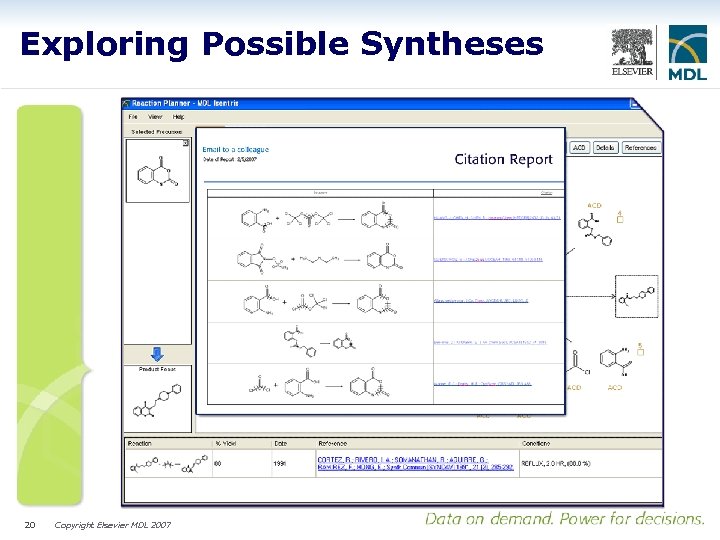Click the upper orange clipboard icon beside ACD
The width and height of the screenshot is (720, 540).
(620, 217)
